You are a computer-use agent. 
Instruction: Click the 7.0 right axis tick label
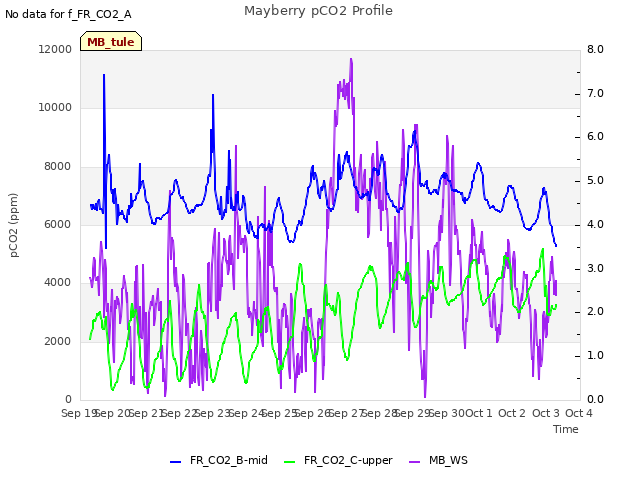595,93
